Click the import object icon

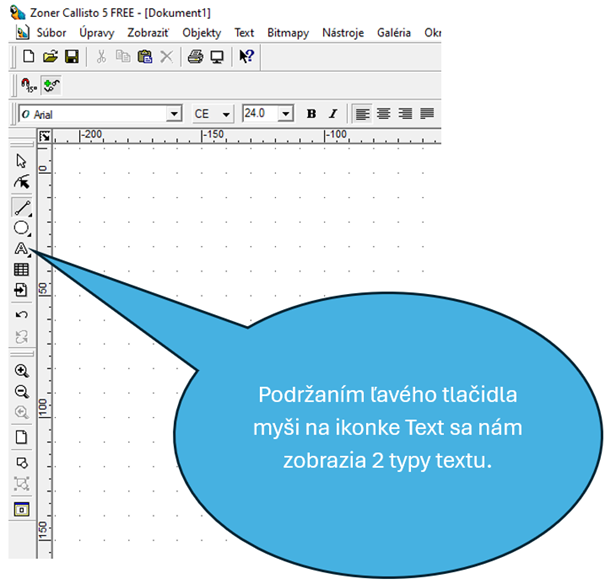[21, 290]
